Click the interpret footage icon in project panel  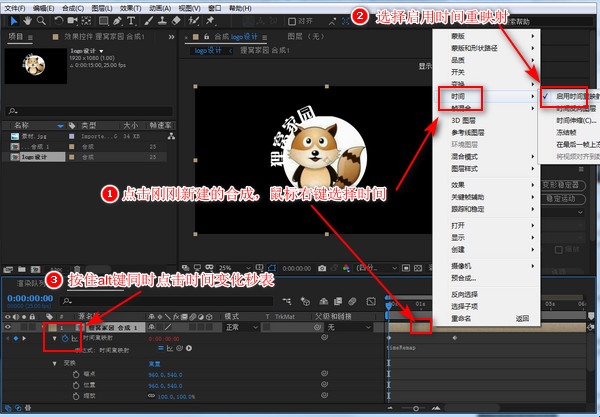tap(8, 269)
